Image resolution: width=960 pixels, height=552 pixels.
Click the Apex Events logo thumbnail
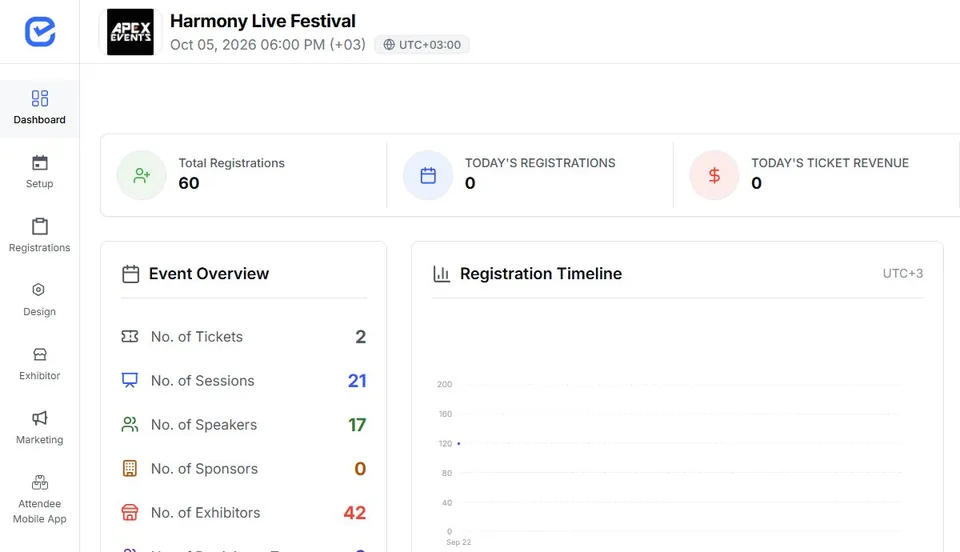coord(130,32)
